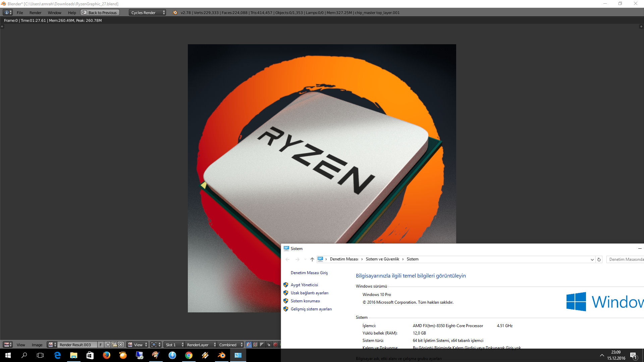Open File Explorer from taskbar

(74, 355)
